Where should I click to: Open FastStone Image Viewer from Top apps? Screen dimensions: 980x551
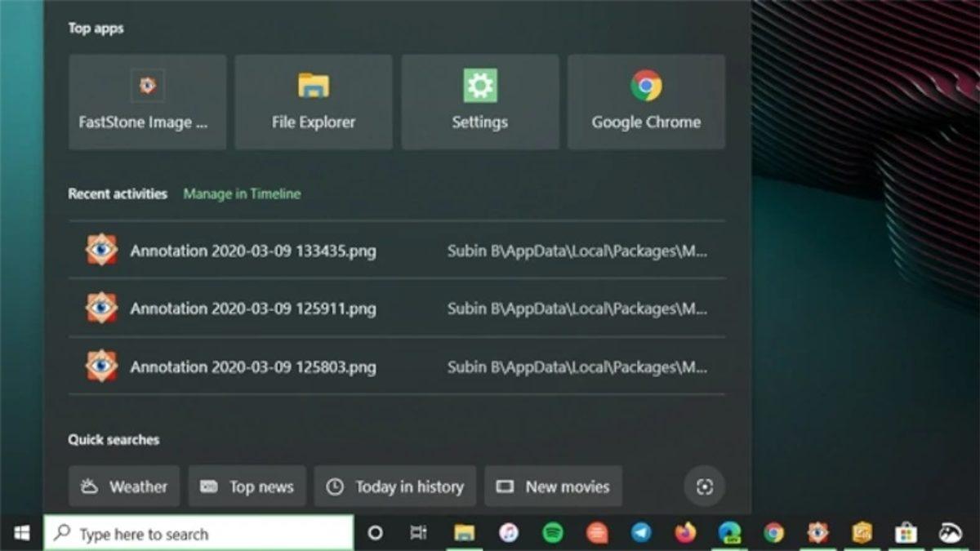coord(147,101)
